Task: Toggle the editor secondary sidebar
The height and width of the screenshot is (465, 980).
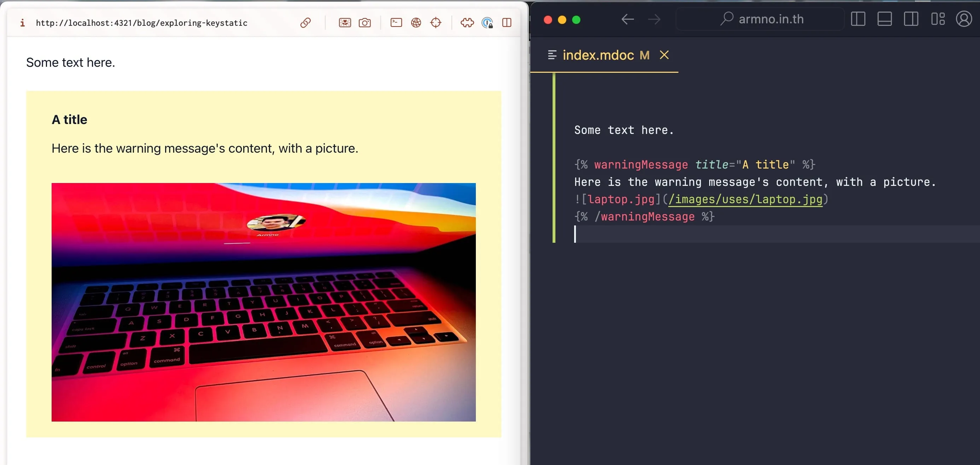Action: [911, 19]
